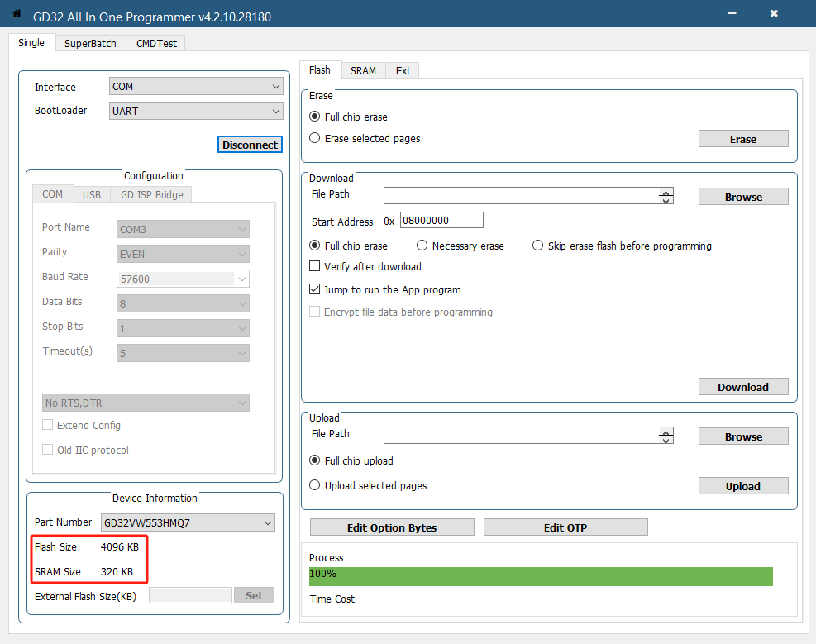Close the GD32 programmer window
This screenshot has height=644, width=816.
tap(774, 14)
